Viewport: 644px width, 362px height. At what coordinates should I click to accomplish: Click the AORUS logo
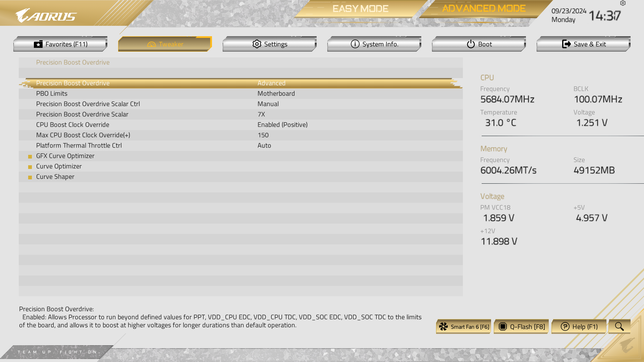(46, 15)
